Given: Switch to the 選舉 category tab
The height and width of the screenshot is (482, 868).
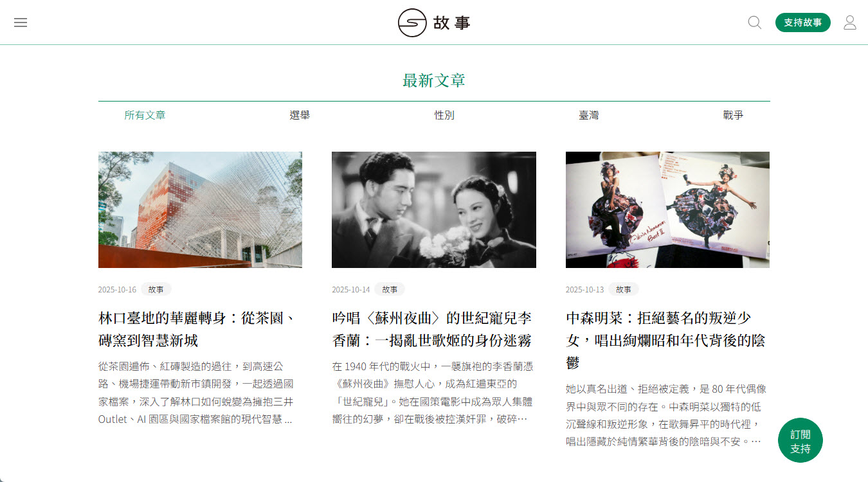Looking at the screenshot, I should (x=300, y=115).
